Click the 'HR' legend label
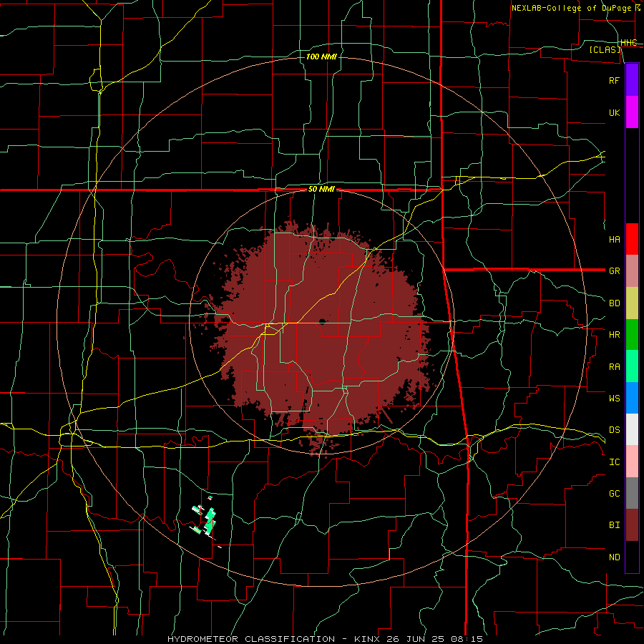 tap(614, 335)
